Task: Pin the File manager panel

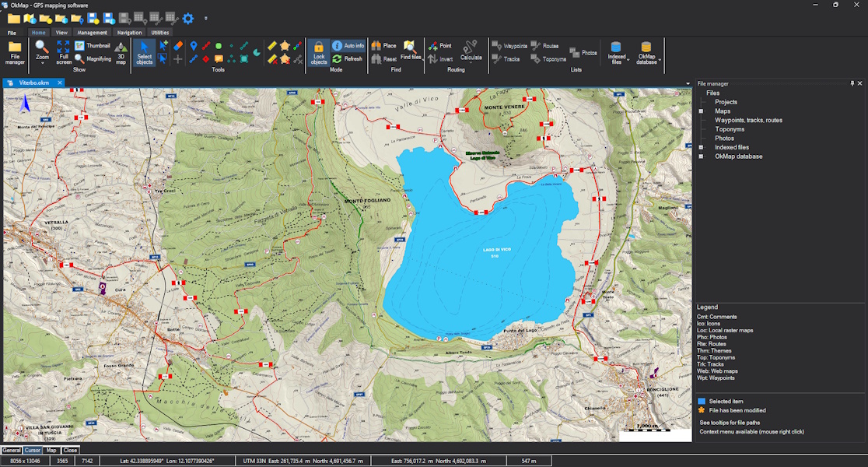Action: (852, 83)
